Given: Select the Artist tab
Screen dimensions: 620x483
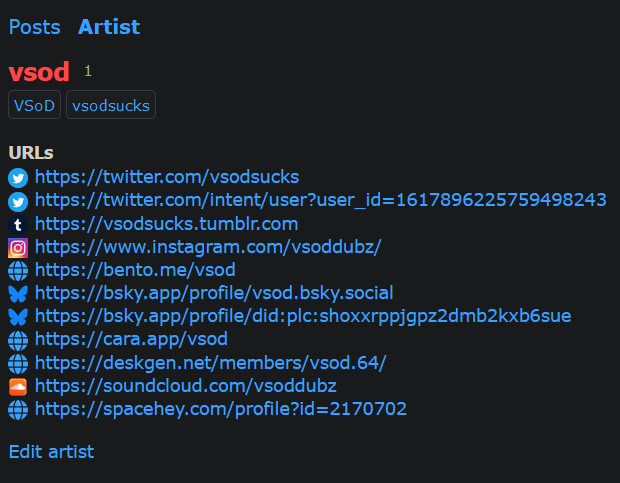Looking at the screenshot, I should (109, 27).
